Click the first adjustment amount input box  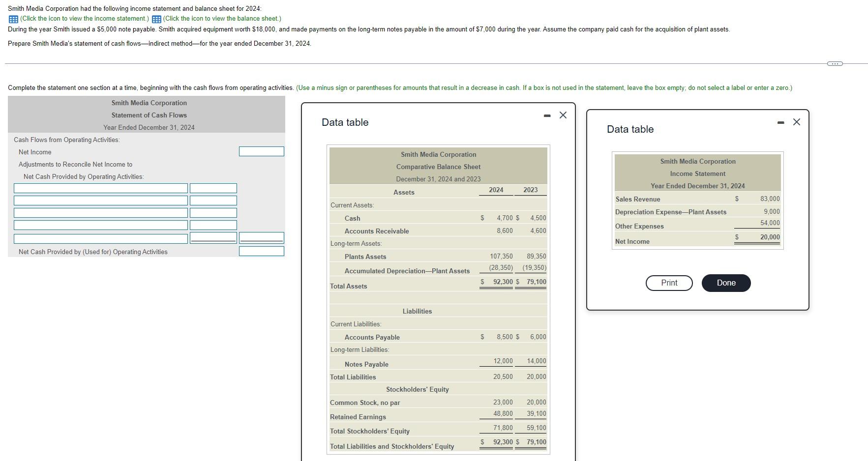[x=213, y=188]
